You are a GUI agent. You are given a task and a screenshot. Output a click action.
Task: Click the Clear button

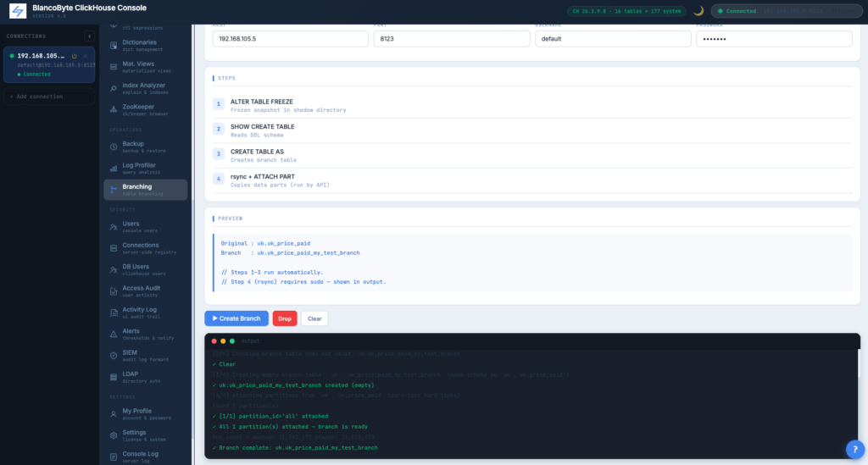click(314, 318)
